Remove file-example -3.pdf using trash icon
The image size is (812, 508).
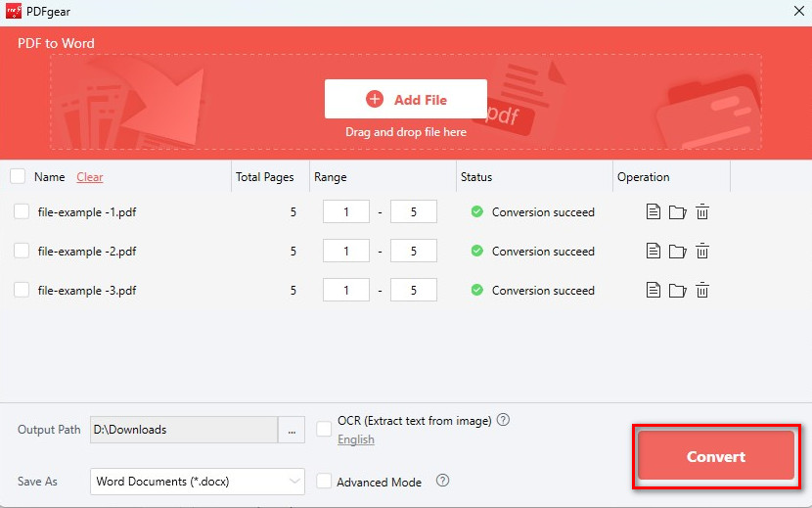(701, 291)
